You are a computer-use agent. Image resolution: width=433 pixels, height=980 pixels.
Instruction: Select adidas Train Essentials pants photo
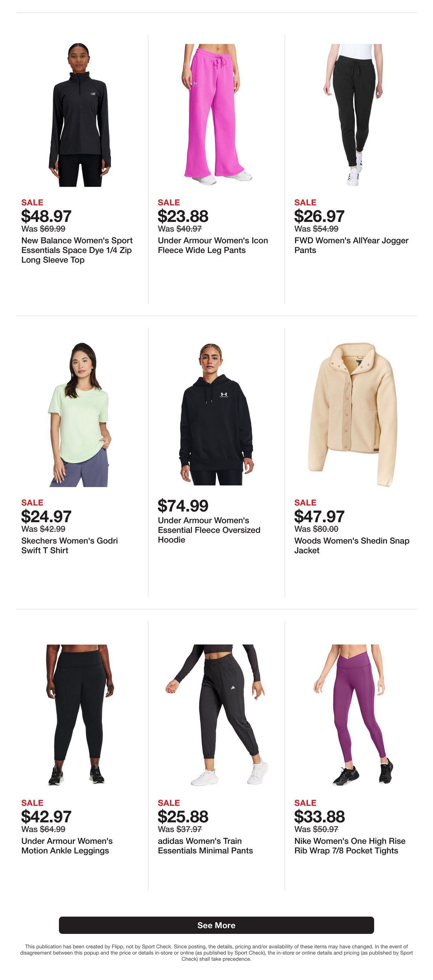(x=216, y=715)
